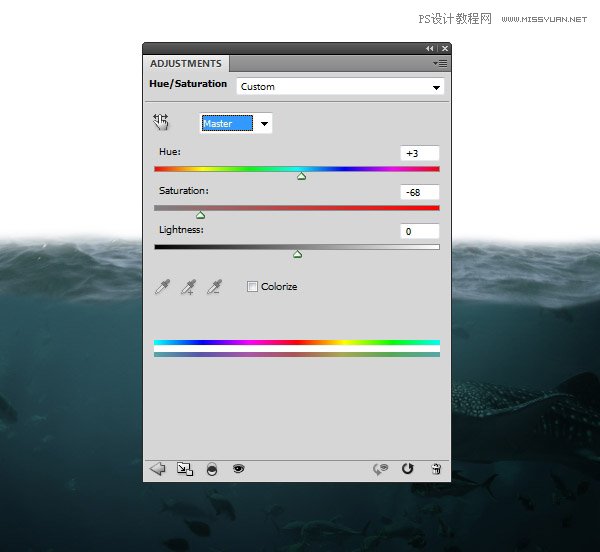Click the Hue value input field
Image resolution: width=600 pixels, height=552 pixels.
(419, 153)
